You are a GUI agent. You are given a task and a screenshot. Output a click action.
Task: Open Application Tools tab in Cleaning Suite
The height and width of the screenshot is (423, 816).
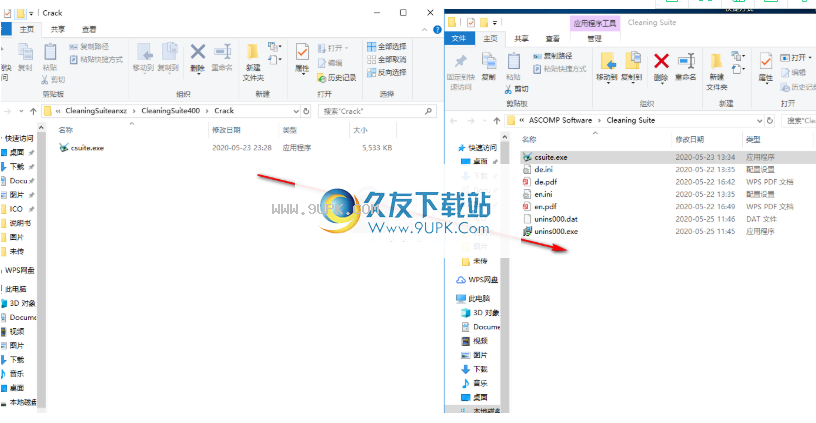coord(595,23)
